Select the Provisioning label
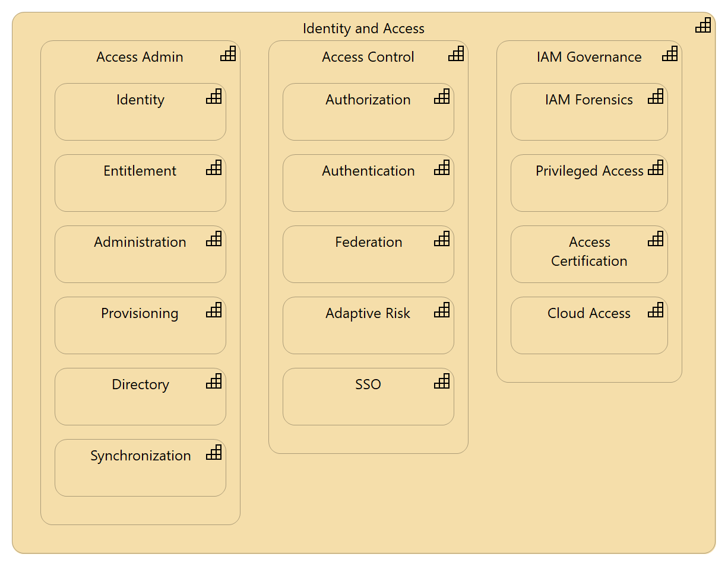Viewport: 728px width, 566px height. pyautogui.click(x=140, y=313)
